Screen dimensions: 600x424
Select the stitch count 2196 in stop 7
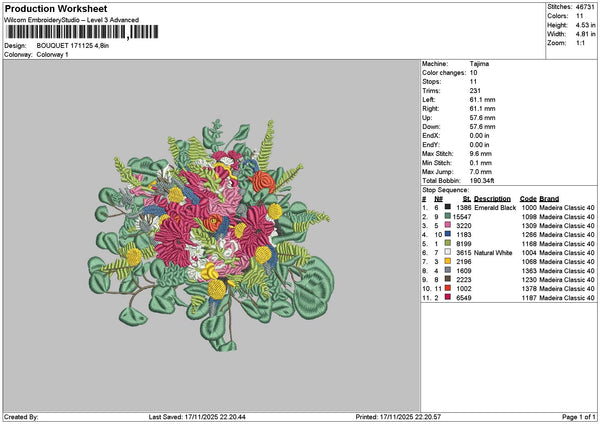coord(463,262)
